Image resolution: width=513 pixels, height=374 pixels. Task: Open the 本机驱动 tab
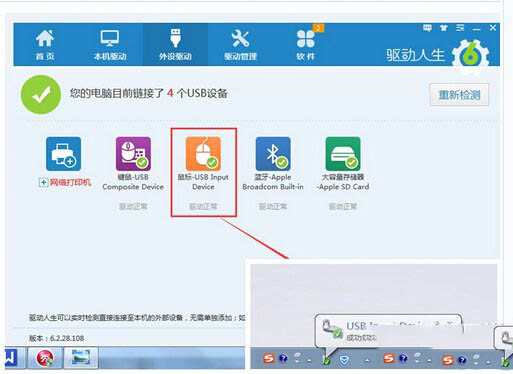(x=110, y=45)
